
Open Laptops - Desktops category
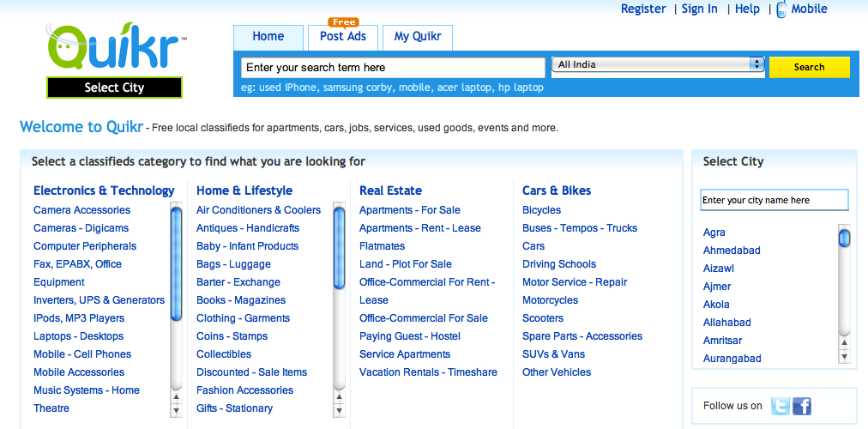tap(78, 336)
